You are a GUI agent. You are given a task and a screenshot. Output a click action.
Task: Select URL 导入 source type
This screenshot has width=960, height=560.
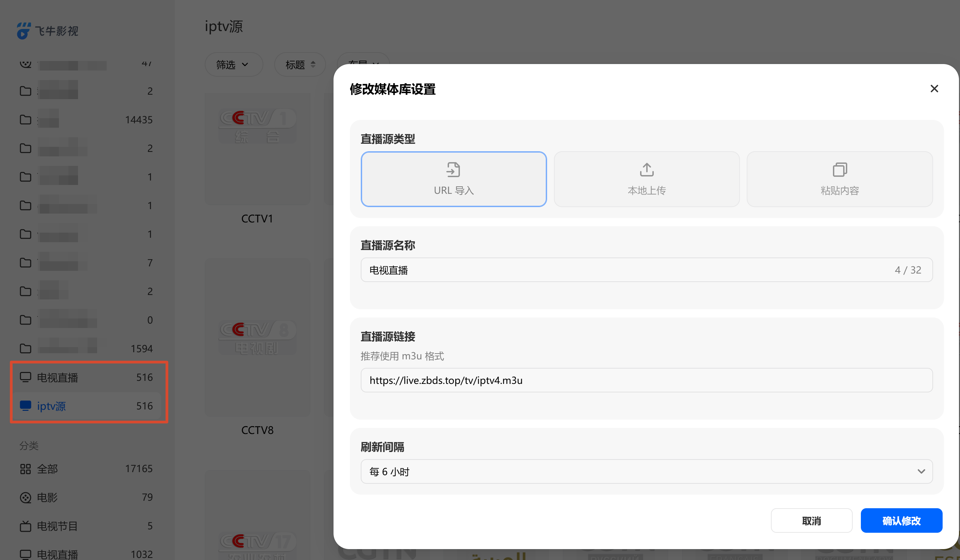(453, 179)
